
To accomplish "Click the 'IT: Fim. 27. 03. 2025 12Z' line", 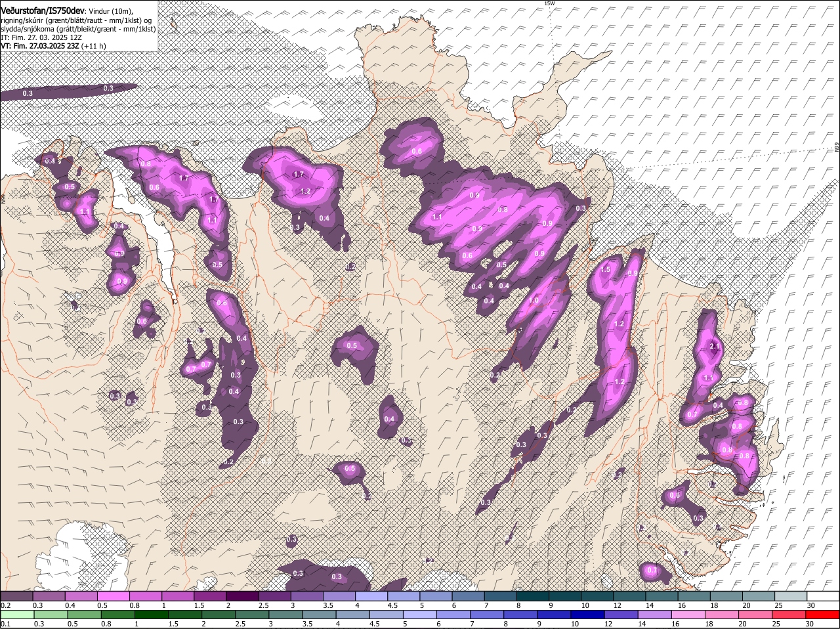I will [x=41, y=37].
